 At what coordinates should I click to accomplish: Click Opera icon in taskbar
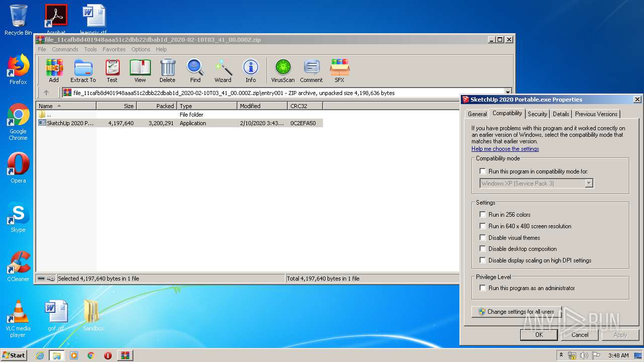[x=108, y=355]
